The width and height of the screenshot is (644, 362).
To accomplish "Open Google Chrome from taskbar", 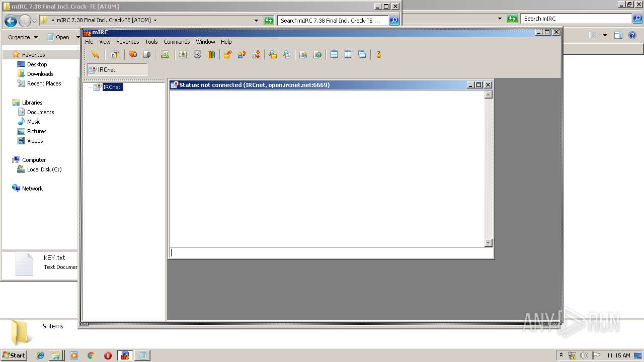I will tap(91, 355).
